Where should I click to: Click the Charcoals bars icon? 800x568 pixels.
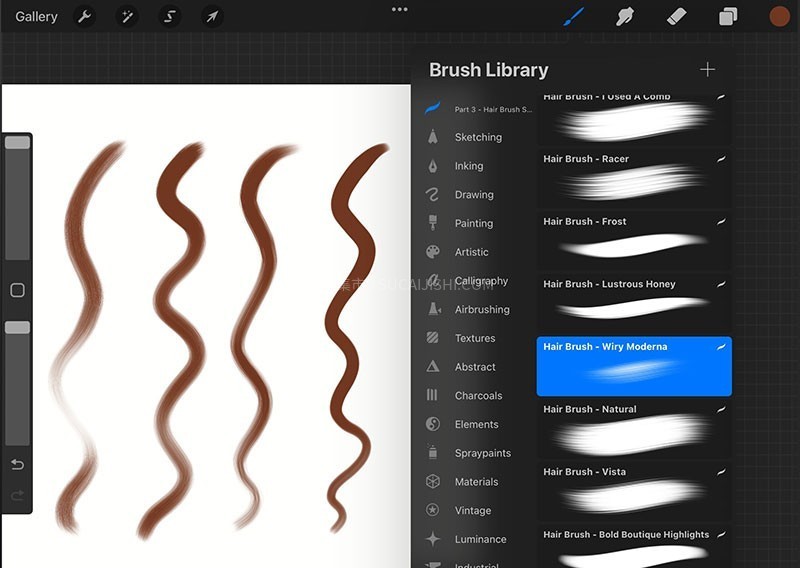pyautogui.click(x=432, y=395)
